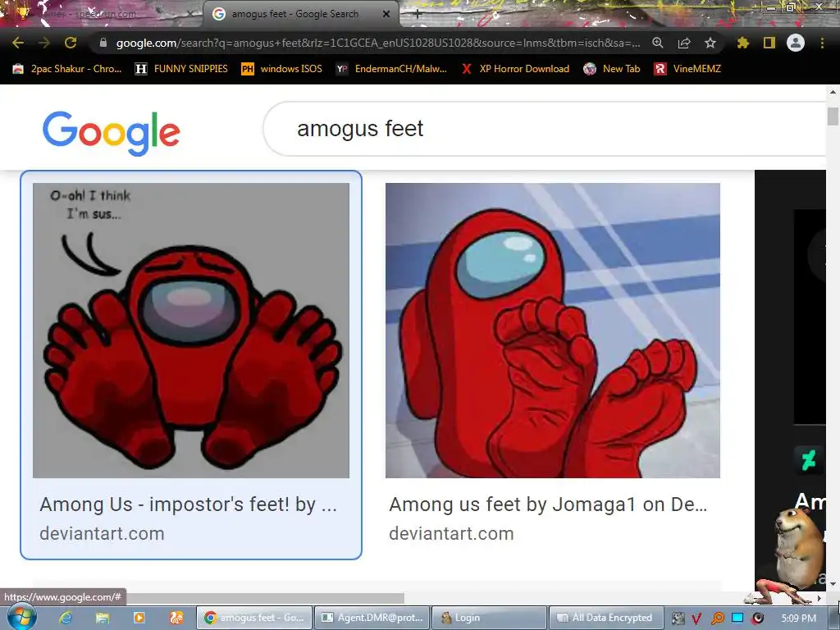840x630 pixels.
Task: Switch to the amogus feet Chrome taskbar button
Action: pyautogui.click(x=254, y=618)
